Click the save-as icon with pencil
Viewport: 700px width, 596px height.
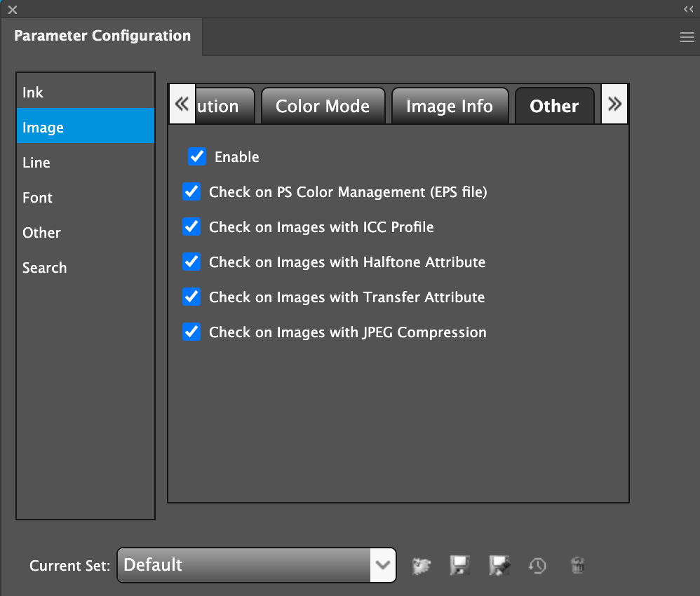click(499, 565)
